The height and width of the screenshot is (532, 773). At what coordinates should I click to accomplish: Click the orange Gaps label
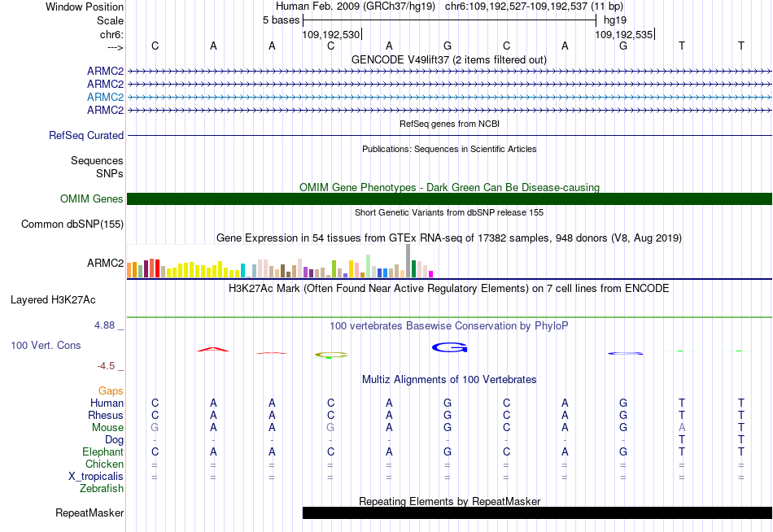111,391
